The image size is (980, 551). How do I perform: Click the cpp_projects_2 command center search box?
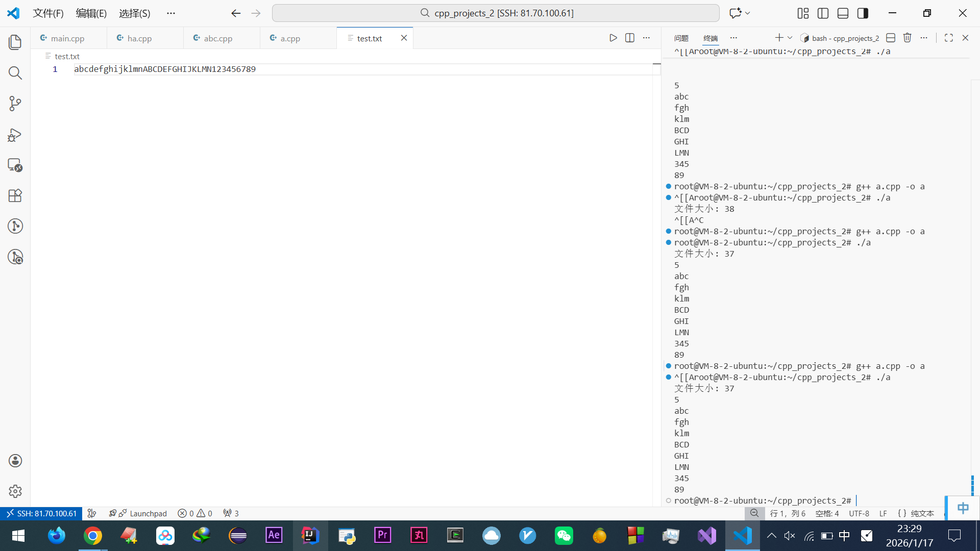click(496, 13)
